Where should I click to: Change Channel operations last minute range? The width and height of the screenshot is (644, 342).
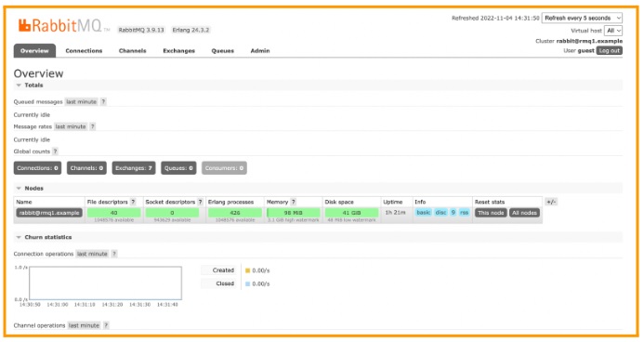click(84, 325)
